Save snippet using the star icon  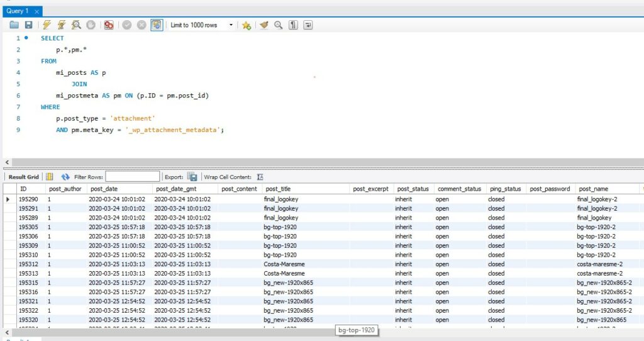247,25
